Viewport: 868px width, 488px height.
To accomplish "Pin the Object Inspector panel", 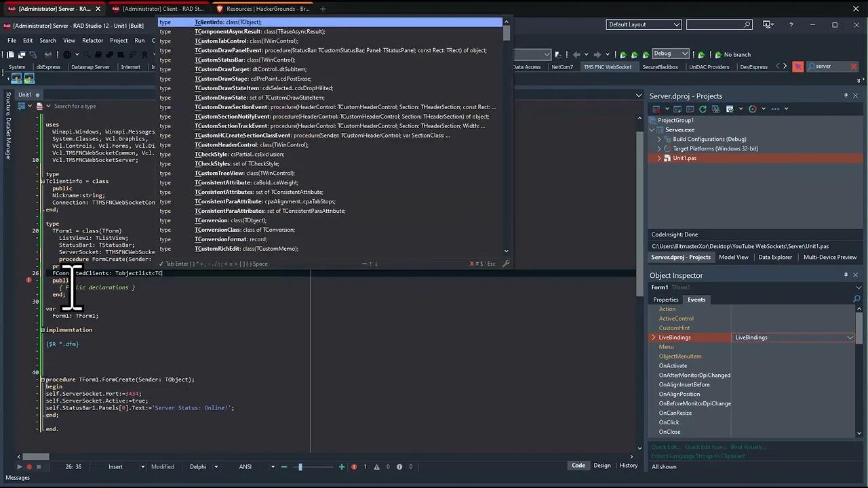I will tap(846, 275).
